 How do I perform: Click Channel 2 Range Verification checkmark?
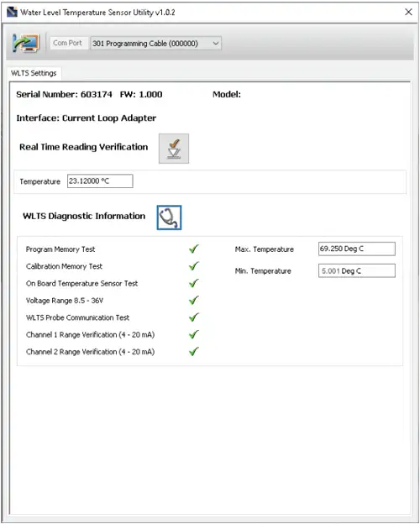pos(193,351)
